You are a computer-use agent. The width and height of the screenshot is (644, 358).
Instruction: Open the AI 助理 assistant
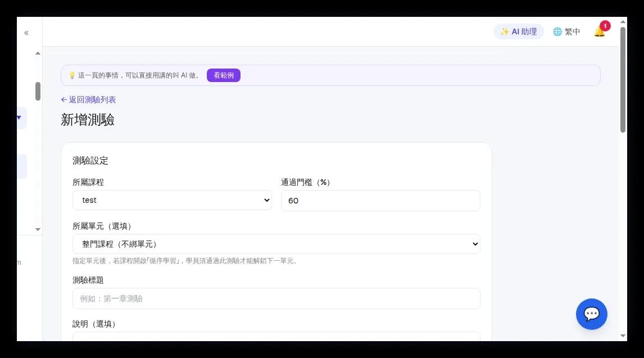pyautogui.click(x=518, y=31)
